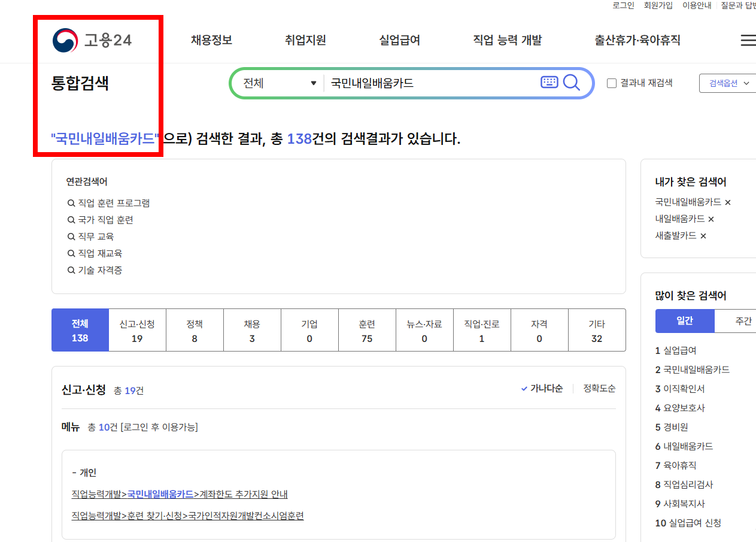756x542 pixels.
Task: Expand the 검색옵션 dropdown
Action: pyautogui.click(x=728, y=83)
